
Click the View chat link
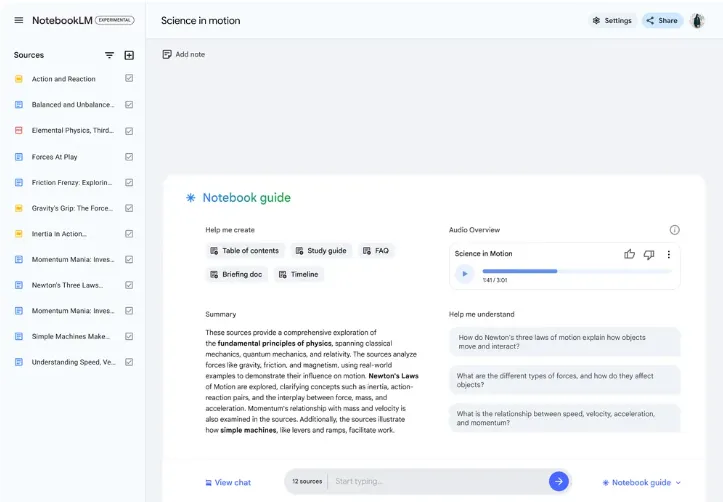[228, 482]
